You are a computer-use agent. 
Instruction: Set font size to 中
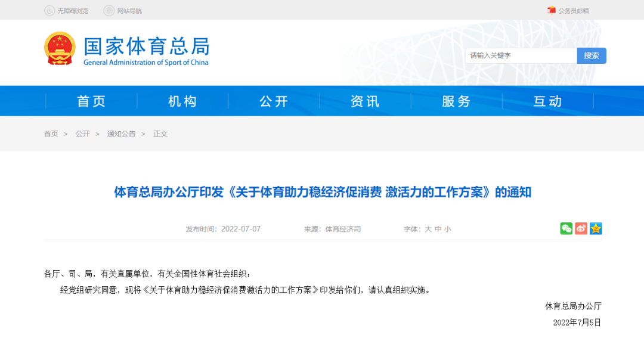point(438,230)
